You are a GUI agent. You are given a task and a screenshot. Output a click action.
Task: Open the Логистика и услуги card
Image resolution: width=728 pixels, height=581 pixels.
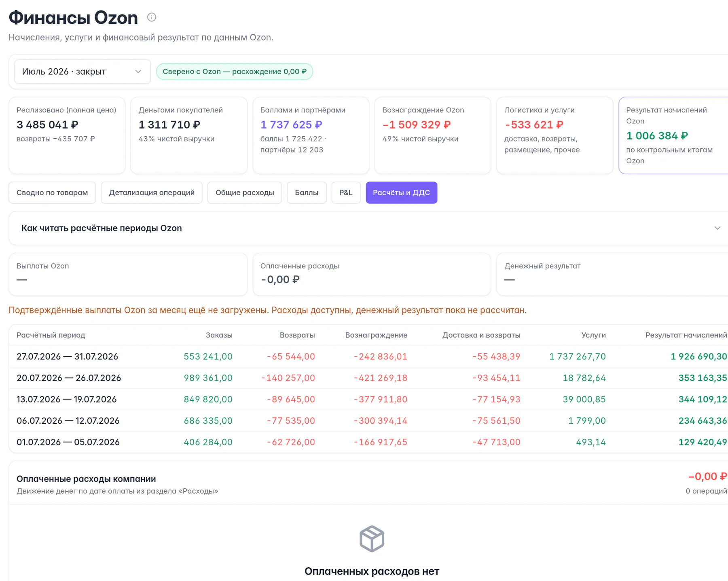click(x=555, y=135)
